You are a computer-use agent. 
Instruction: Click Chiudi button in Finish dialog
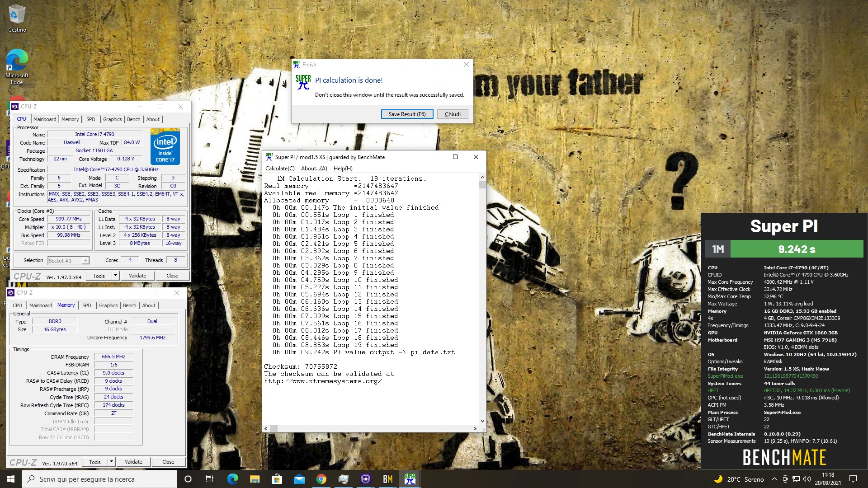tap(453, 114)
